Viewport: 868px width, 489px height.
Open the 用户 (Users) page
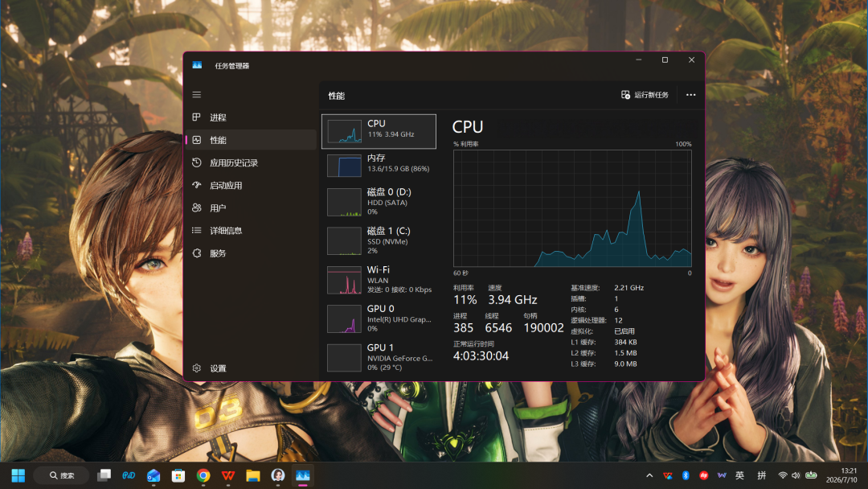(x=252, y=208)
